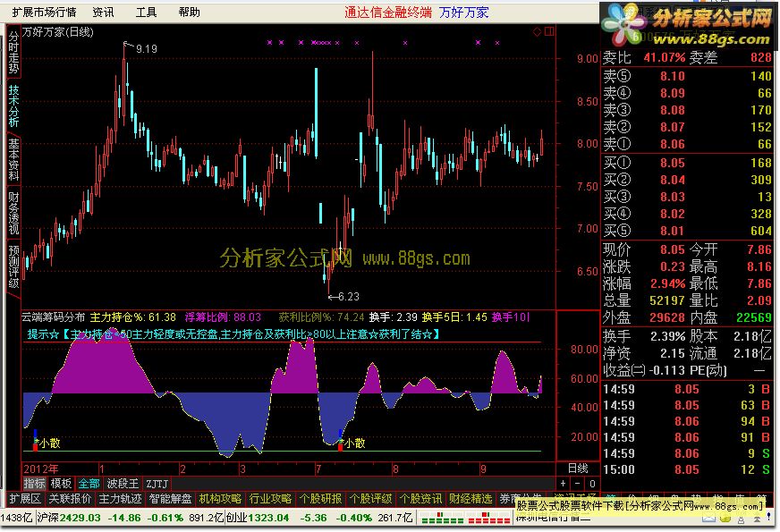Click the 卖① 8.06 order row
The image size is (780, 532).
click(687, 144)
